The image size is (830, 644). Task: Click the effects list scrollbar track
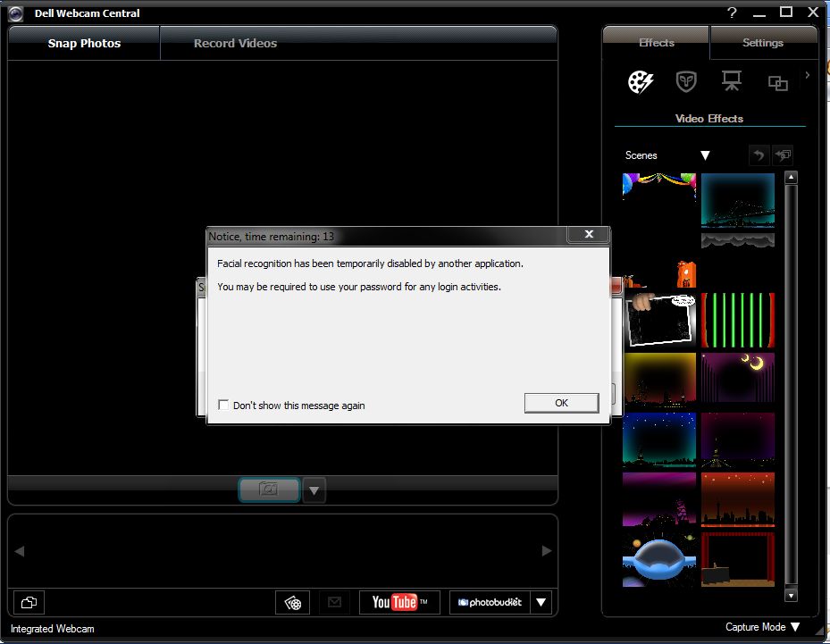(791, 386)
